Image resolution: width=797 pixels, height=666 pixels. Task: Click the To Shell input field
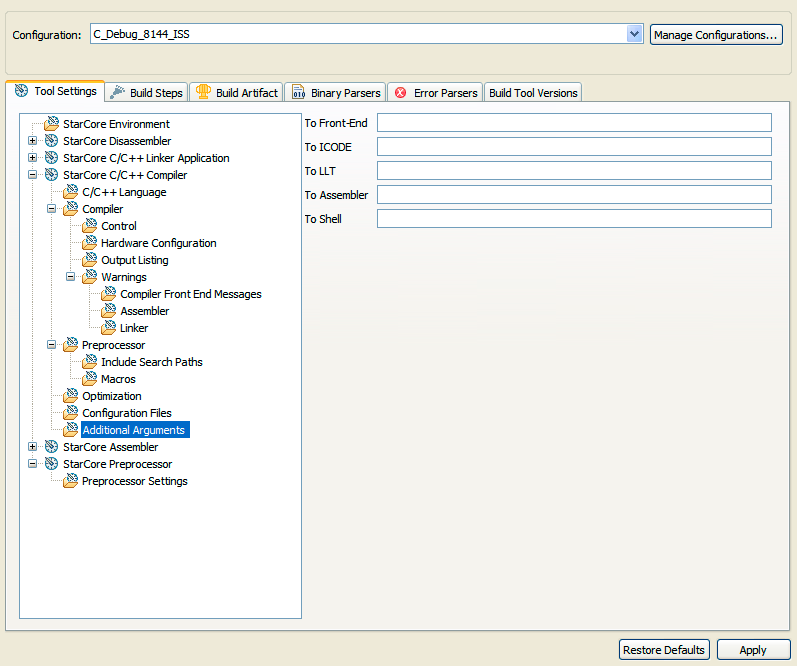point(574,219)
